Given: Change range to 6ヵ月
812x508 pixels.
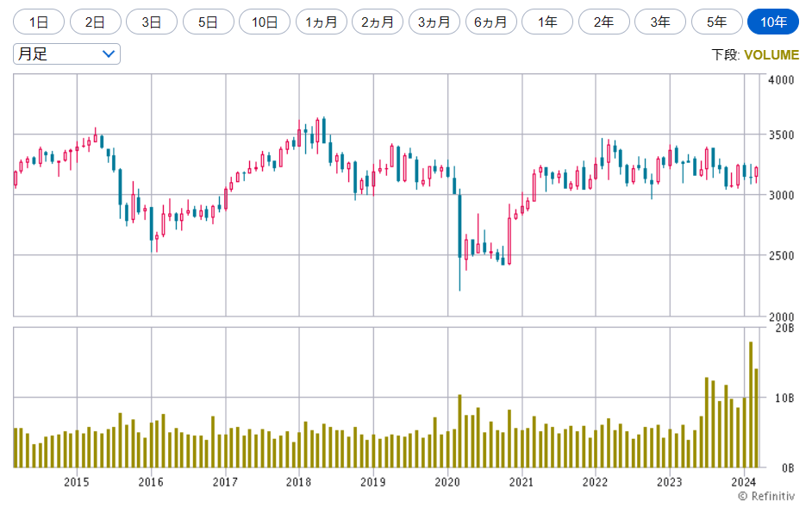Looking at the screenshot, I should (491, 22).
